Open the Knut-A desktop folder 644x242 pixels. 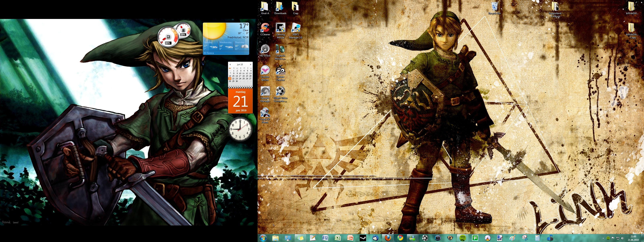click(x=265, y=8)
